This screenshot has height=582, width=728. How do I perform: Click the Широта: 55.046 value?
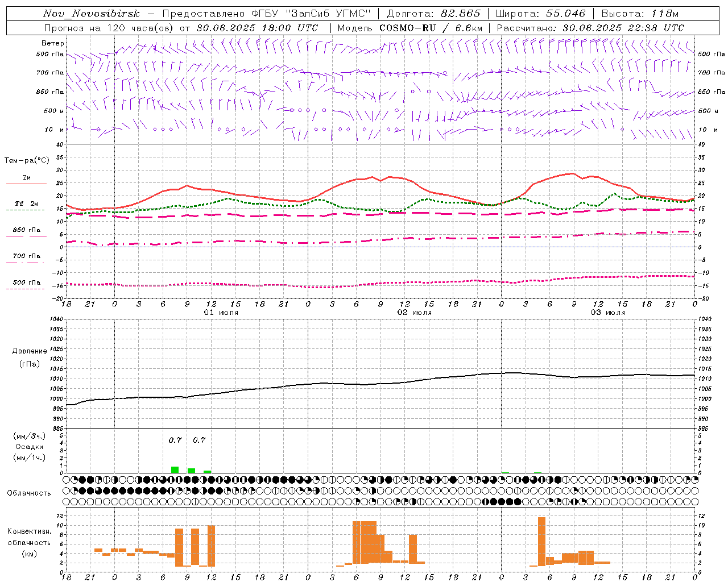point(540,14)
